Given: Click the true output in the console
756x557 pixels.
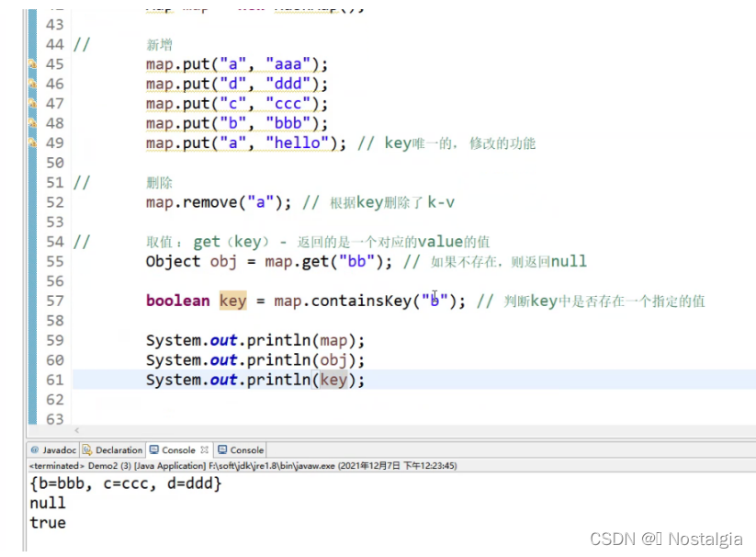Looking at the screenshot, I should [47, 522].
